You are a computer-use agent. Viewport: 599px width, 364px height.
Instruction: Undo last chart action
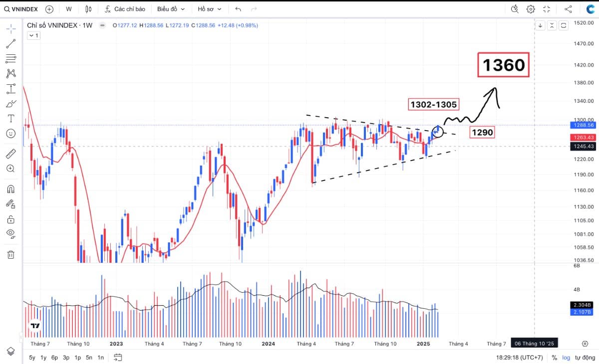(x=238, y=9)
